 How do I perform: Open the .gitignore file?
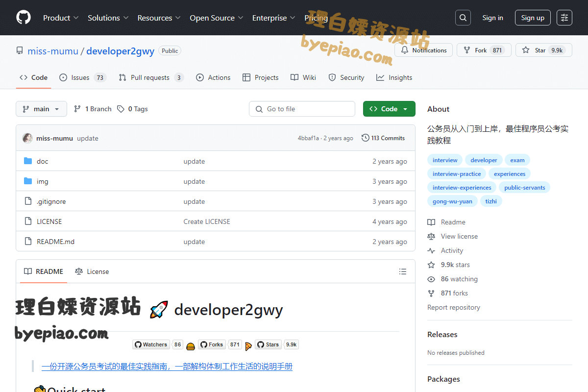pos(51,201)
